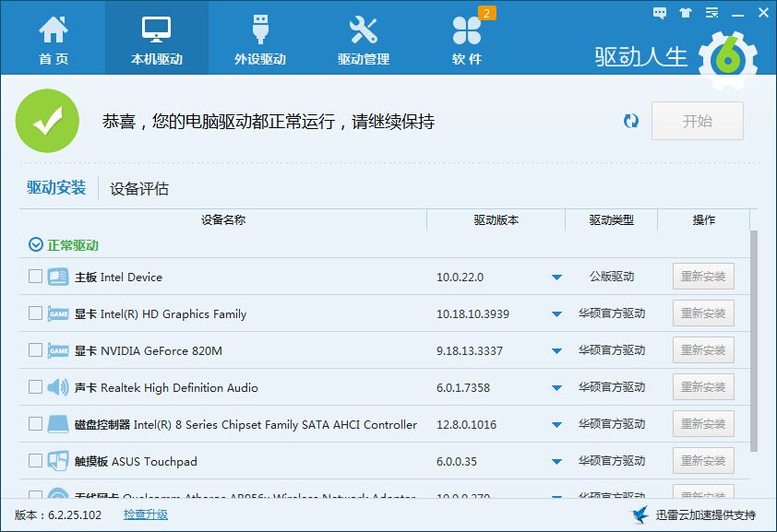Enable the ASUS Touchpad checkbox
Viewport: 777px width, 532px height.
pos(35,461)
